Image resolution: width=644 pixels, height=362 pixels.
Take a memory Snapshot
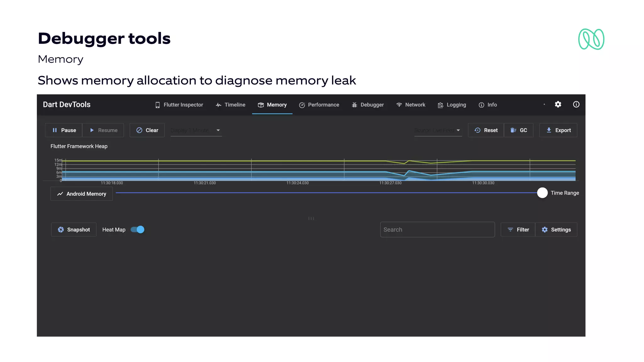pyautogui.click(x=74, y=230)
